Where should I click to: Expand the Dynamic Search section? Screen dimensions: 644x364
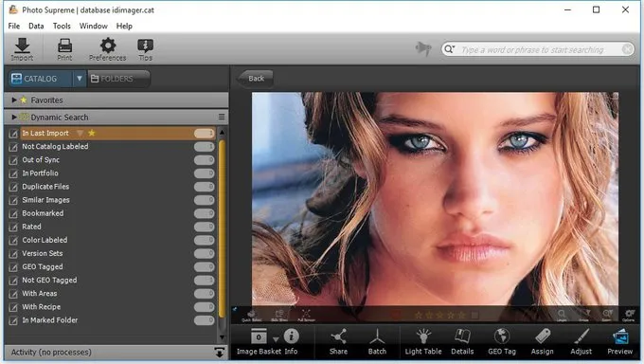[14, 118]
